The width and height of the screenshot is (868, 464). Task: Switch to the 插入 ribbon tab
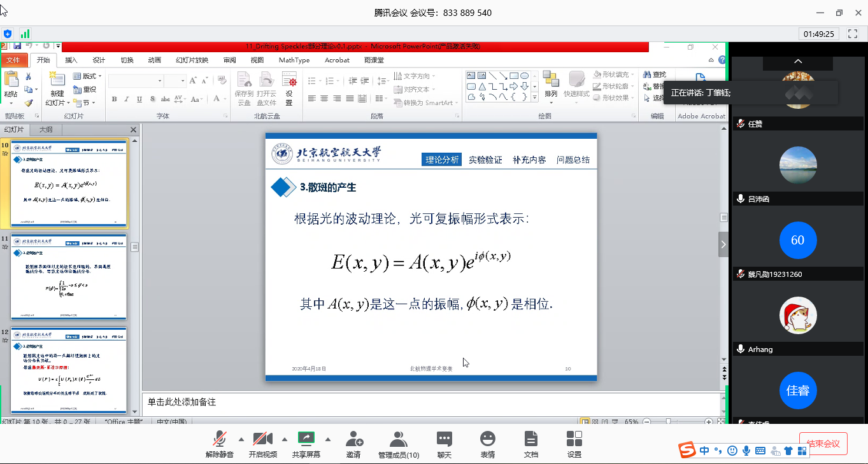pos(71,60)
